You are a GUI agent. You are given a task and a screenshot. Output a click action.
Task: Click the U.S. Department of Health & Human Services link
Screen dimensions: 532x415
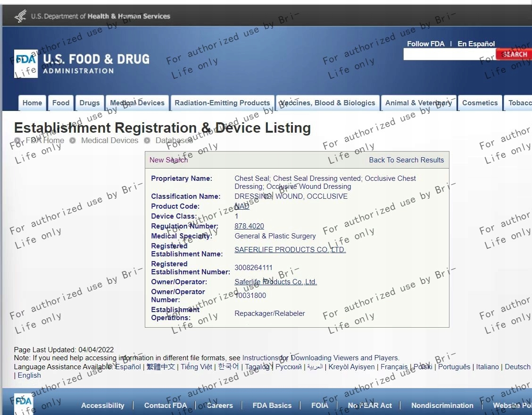pos(100,17)
